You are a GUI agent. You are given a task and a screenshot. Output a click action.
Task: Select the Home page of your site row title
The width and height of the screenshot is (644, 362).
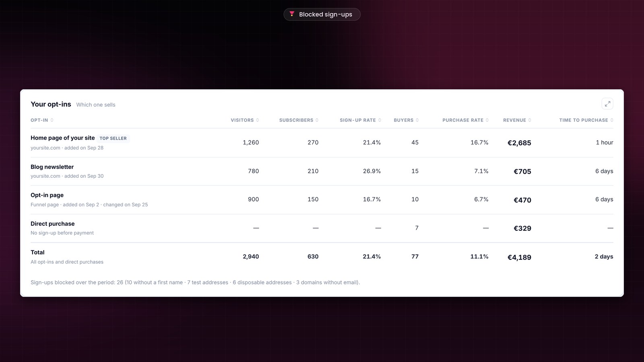(63, 138)
